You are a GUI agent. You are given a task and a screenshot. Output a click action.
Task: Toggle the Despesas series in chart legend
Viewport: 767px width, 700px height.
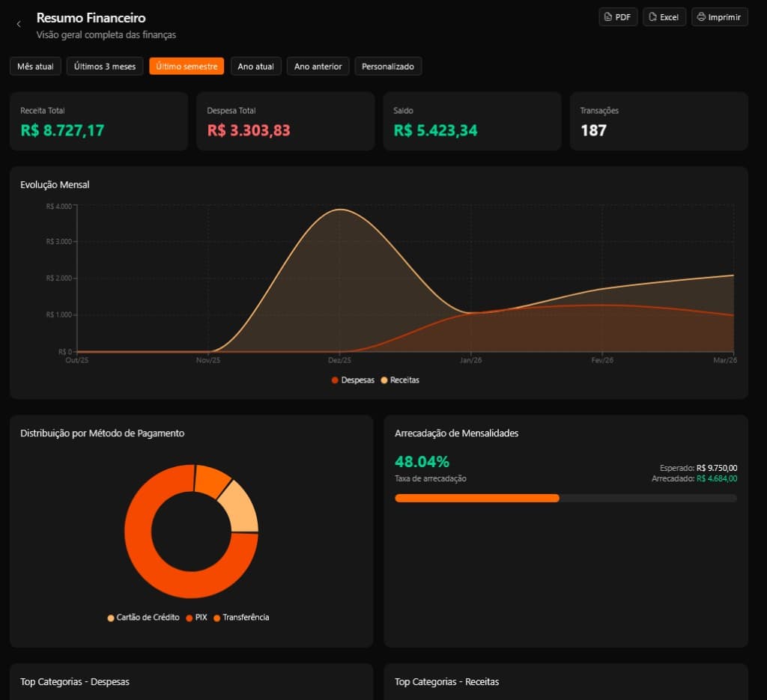[x=353, y=380]
